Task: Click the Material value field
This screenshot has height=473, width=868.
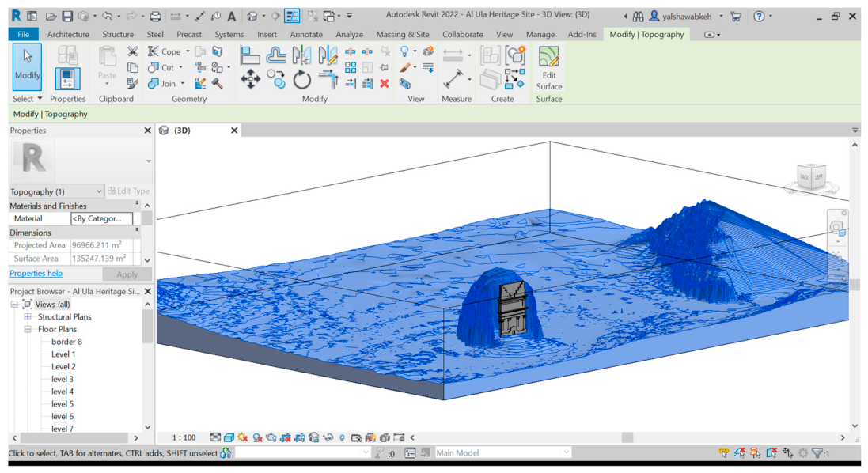Action: pyautogui.click(x=102, y=218)
